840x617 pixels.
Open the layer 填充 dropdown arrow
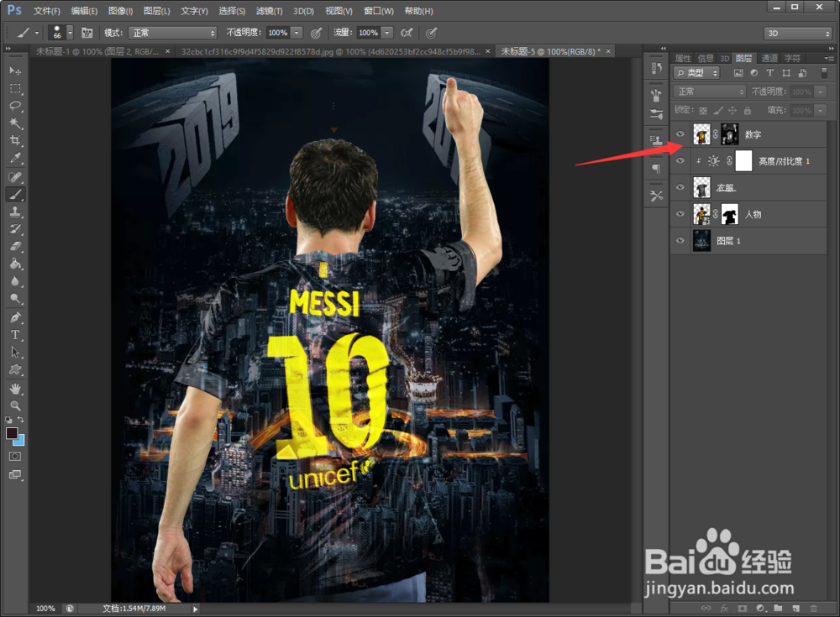[820, 110]
